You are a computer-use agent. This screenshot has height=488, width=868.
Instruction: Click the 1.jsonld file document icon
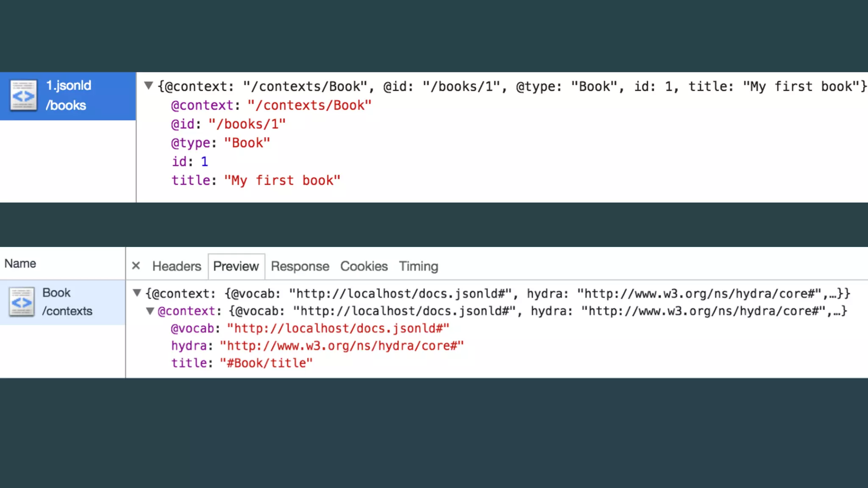[x=23, y=95]
